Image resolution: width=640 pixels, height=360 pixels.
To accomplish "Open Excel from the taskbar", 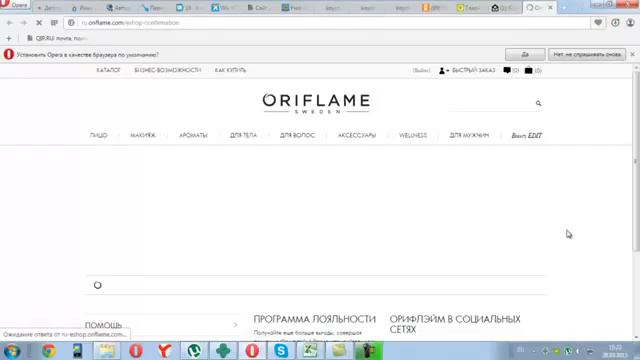I will 310,351.
